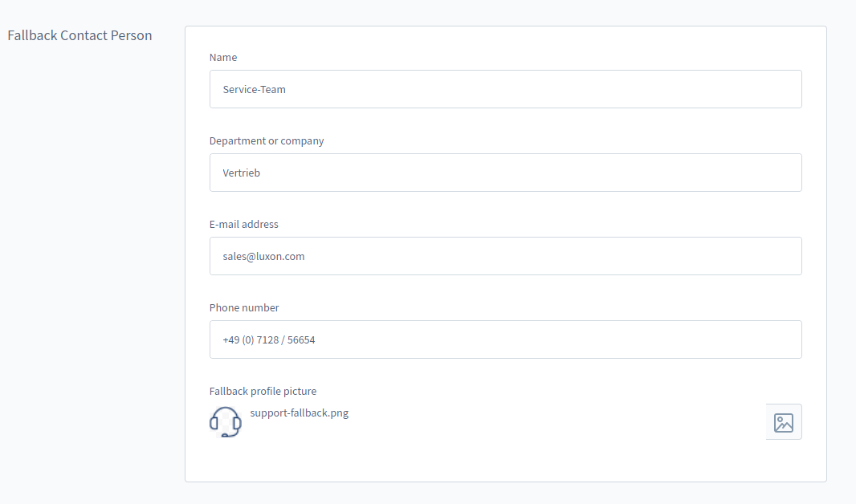
Task: Choose a new fallback image via image button
Action: pyautogui.click(x=783, y=422)
